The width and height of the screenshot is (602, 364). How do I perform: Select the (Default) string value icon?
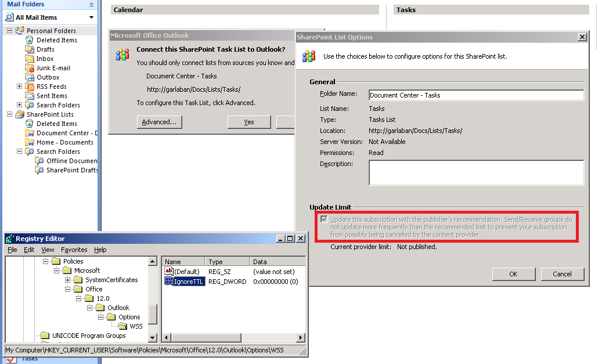pos(169,271)
